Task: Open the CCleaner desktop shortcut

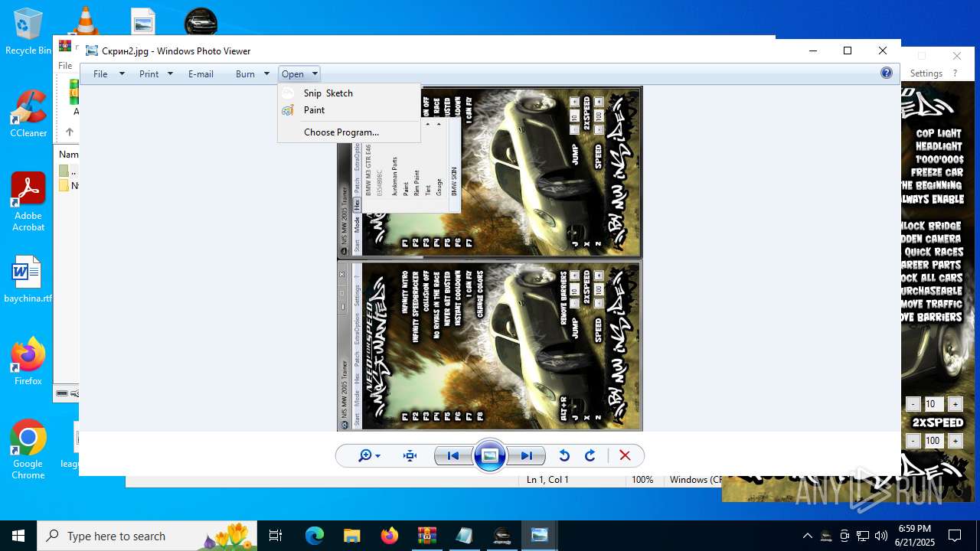Action: 28,114
